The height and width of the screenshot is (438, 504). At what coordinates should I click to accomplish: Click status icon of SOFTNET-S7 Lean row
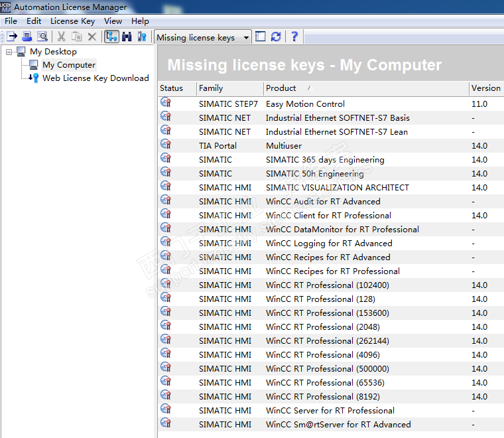tap(166, 131)
